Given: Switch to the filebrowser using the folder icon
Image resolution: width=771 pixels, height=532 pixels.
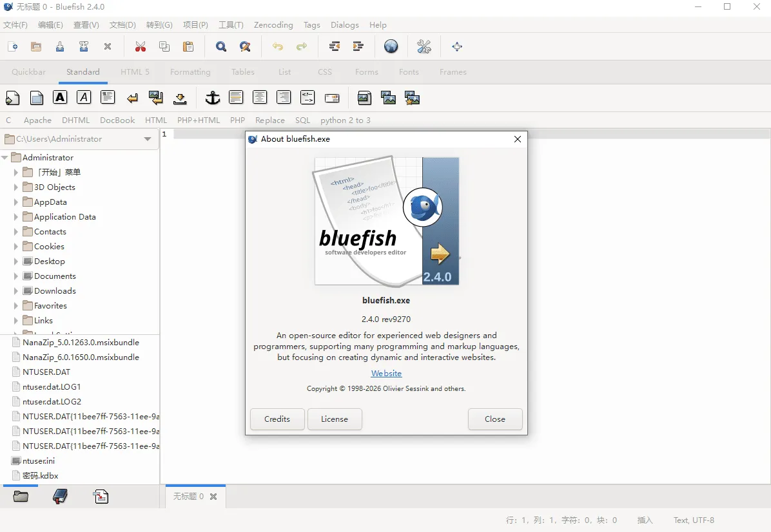Looking at the screenshot, I should [20, 496].
